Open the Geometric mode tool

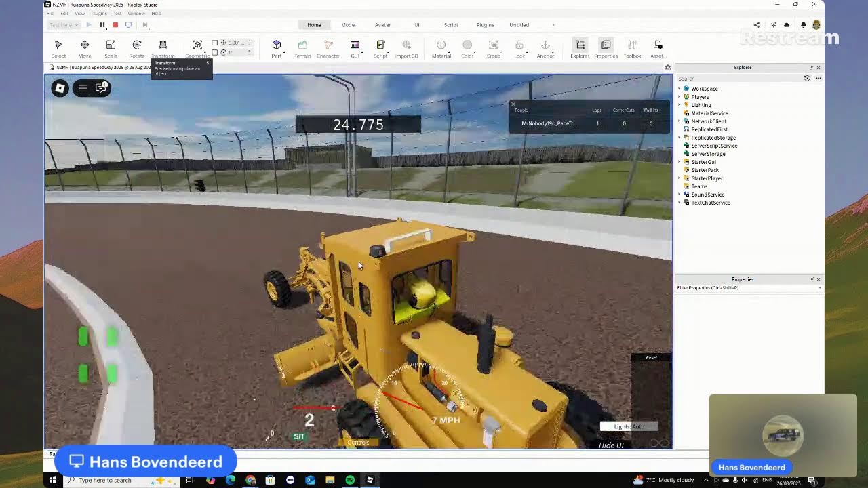(197, 47)
